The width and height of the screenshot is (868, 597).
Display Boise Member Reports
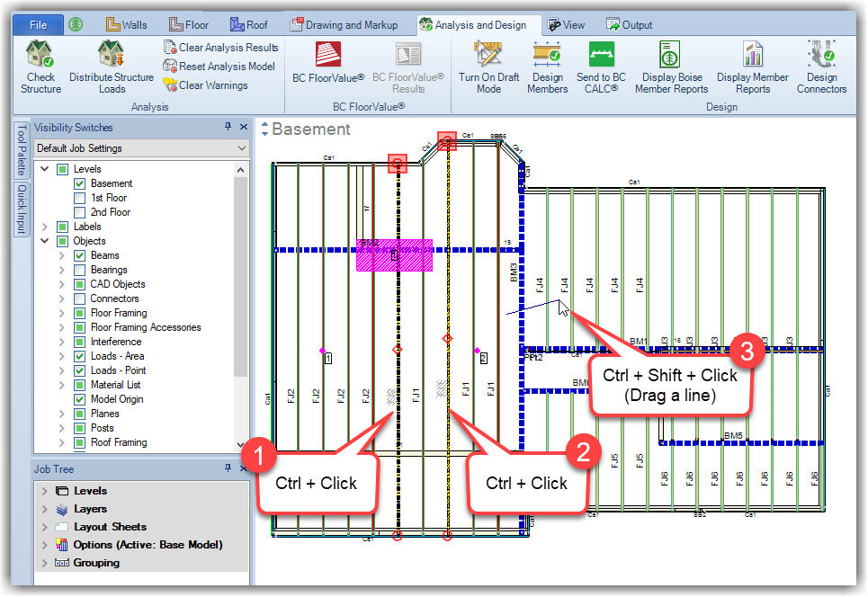pos(671,56)
